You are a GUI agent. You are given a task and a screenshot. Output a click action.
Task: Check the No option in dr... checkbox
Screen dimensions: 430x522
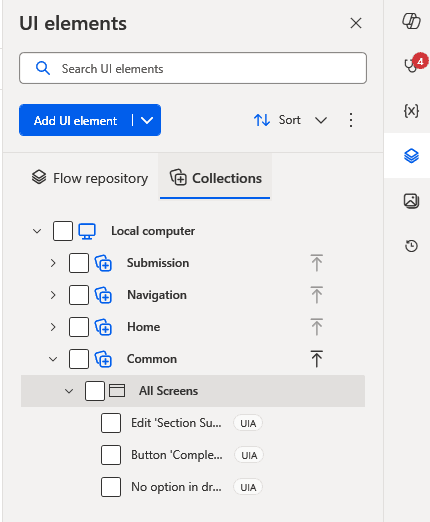[111, 487]
